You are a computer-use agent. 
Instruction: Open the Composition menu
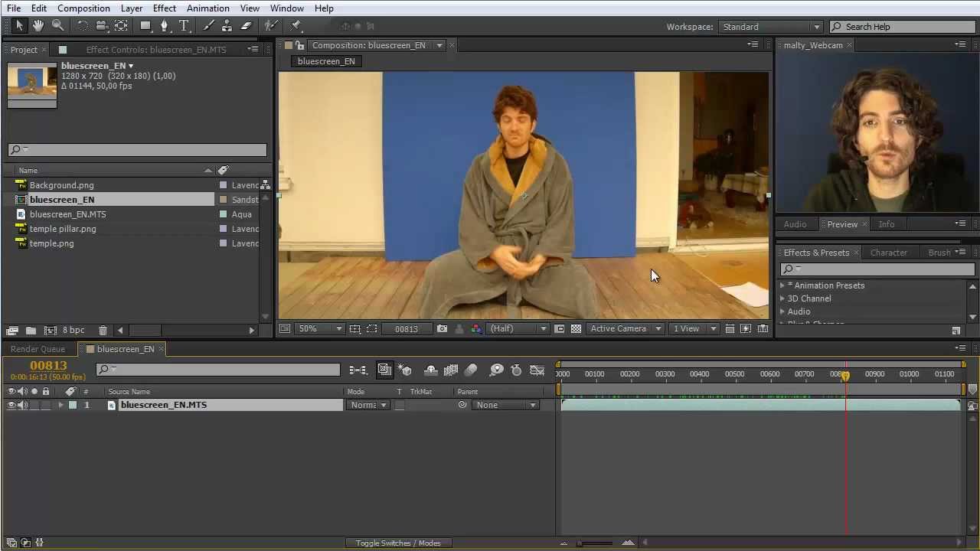(x=83, y=8)
